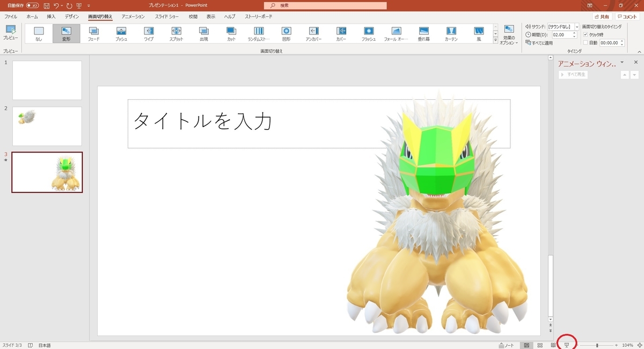Click start-slideshow icon in quick access toolbar

pos(79,5)
